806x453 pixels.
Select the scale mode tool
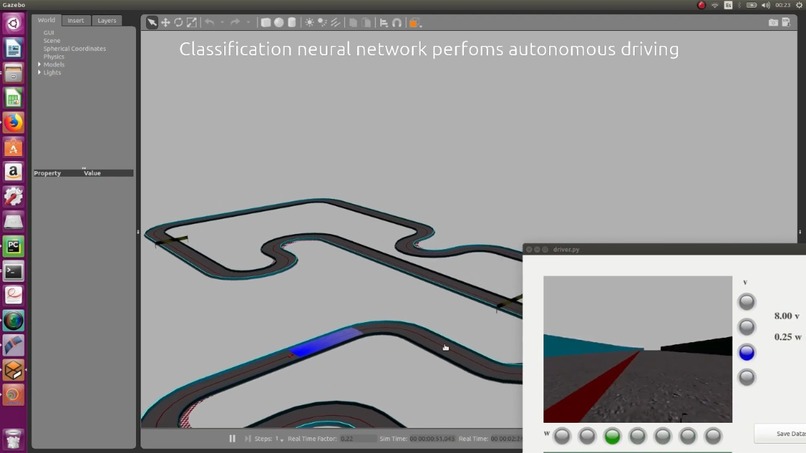[192, 23]
